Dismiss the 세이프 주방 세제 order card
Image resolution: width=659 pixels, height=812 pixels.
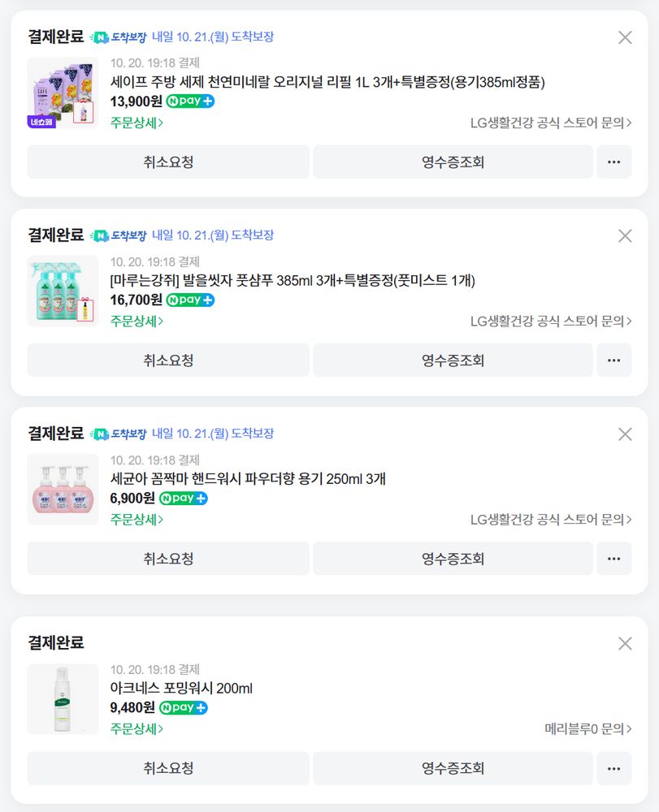pos(625,37)
